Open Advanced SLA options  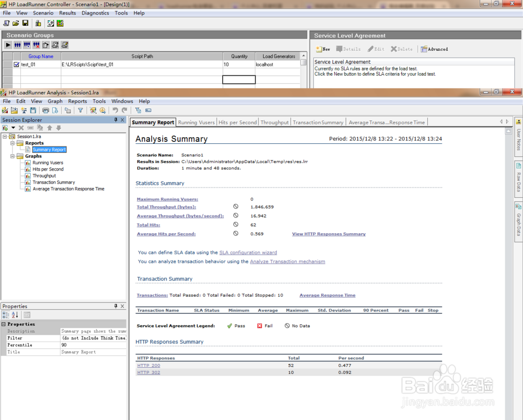pyautogui.click(x=434, y=49)
